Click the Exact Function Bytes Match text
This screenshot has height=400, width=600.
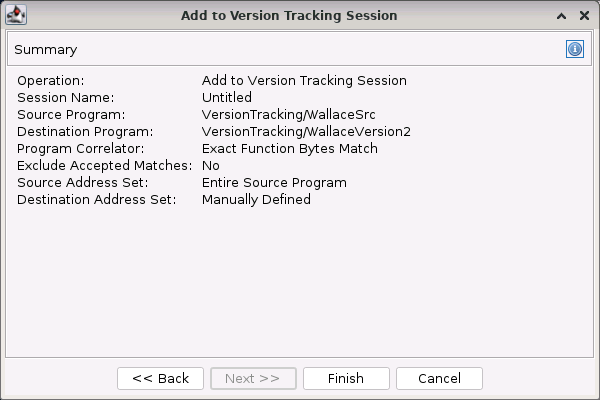[x=290, y=148]
